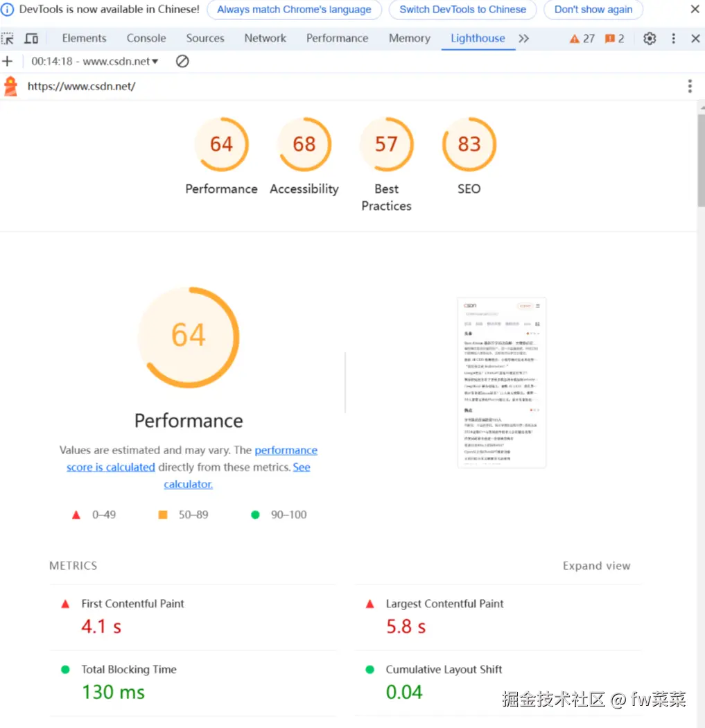Image resolution: width=705 pixels, height=728 pixels.
Task: Click the page screenshot thumbnail
Action: click(501, 383)
